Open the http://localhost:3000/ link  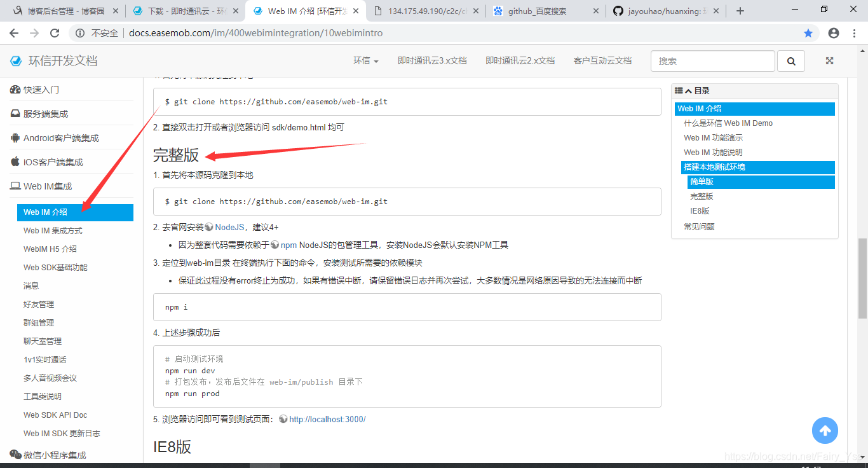[327, 419]
